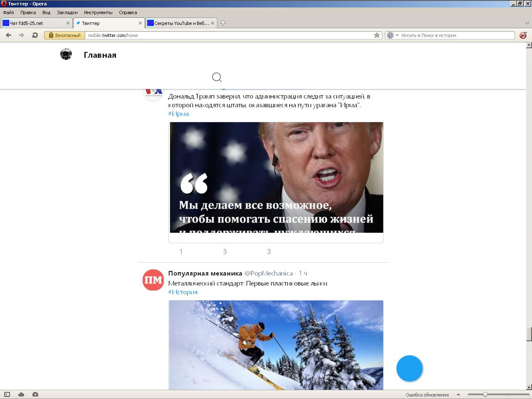This screenshot has height=399, width=532.
Task: Reload the current Twitter page
Action: pos(35,35)
